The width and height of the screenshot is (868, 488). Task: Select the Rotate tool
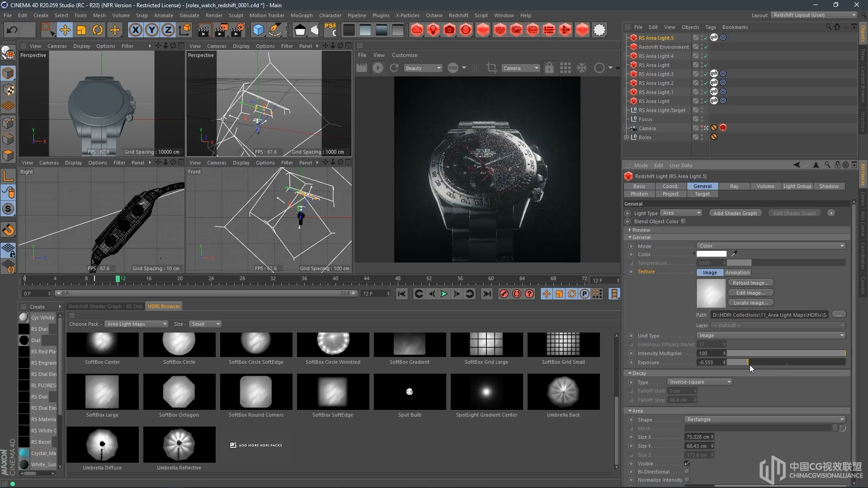(98, 30)
